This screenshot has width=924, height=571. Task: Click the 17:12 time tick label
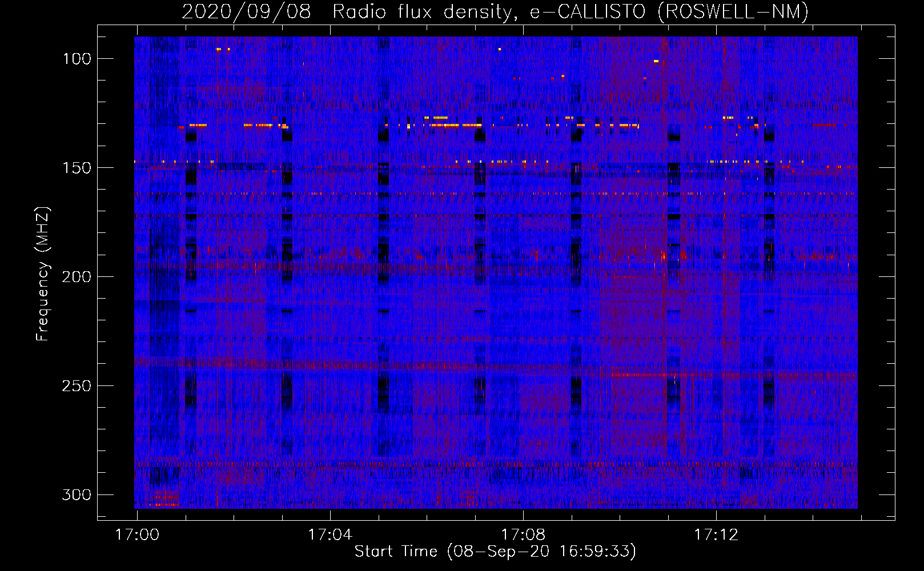click(717, 535)
